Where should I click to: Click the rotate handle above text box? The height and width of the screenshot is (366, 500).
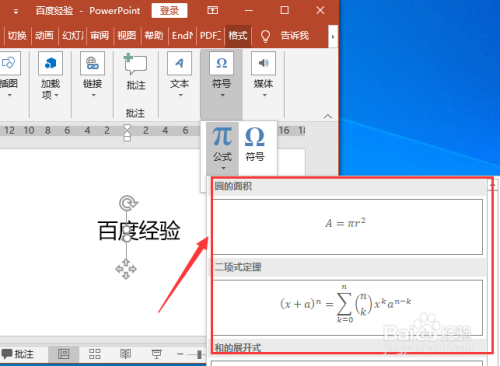[128, 203]
